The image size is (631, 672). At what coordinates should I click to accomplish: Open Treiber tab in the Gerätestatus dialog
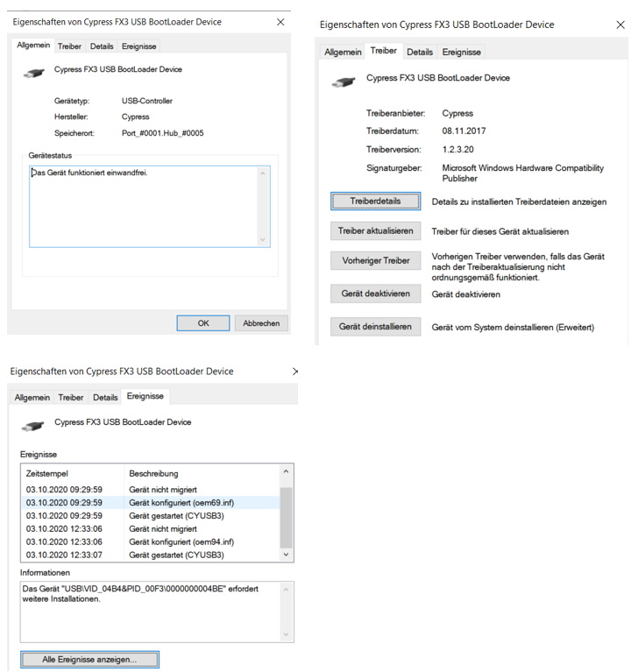pyautogui.click(x=69, y=46)
